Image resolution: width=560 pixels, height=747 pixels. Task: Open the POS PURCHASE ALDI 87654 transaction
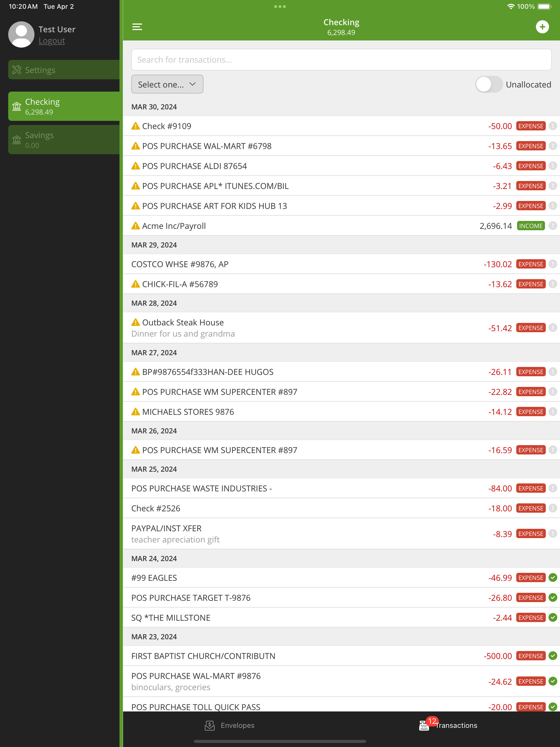coord(341,166)
